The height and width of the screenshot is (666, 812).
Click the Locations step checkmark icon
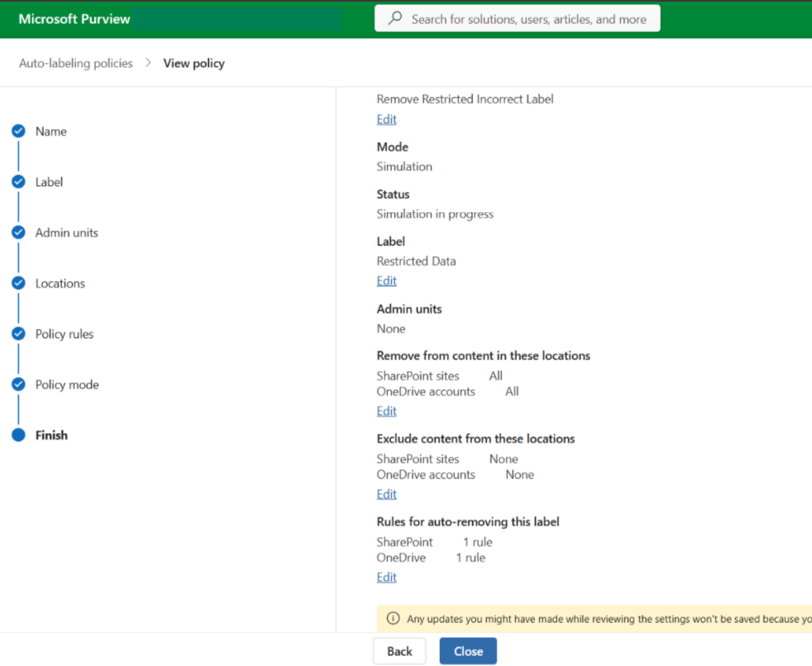click(18, 283)
